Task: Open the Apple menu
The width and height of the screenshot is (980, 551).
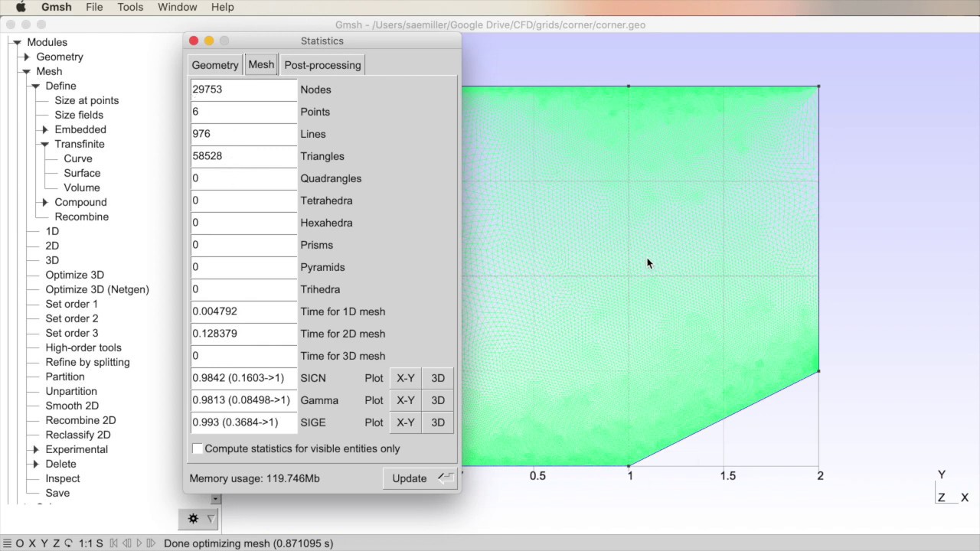Action: [x=21, y=7]
